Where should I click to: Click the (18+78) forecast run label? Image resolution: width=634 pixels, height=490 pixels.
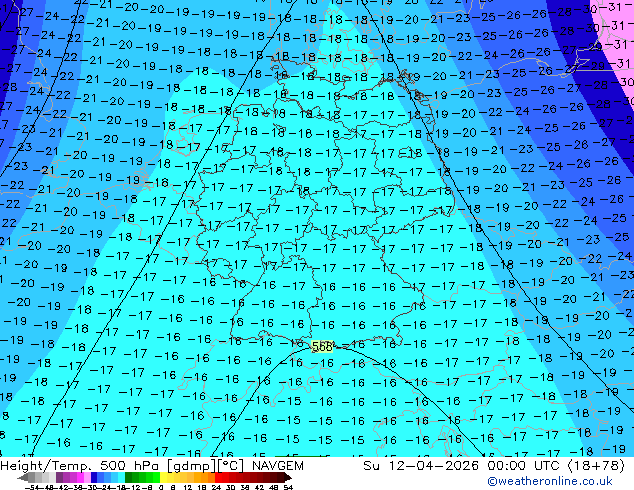pyautogui.click(x=596, y=466)
